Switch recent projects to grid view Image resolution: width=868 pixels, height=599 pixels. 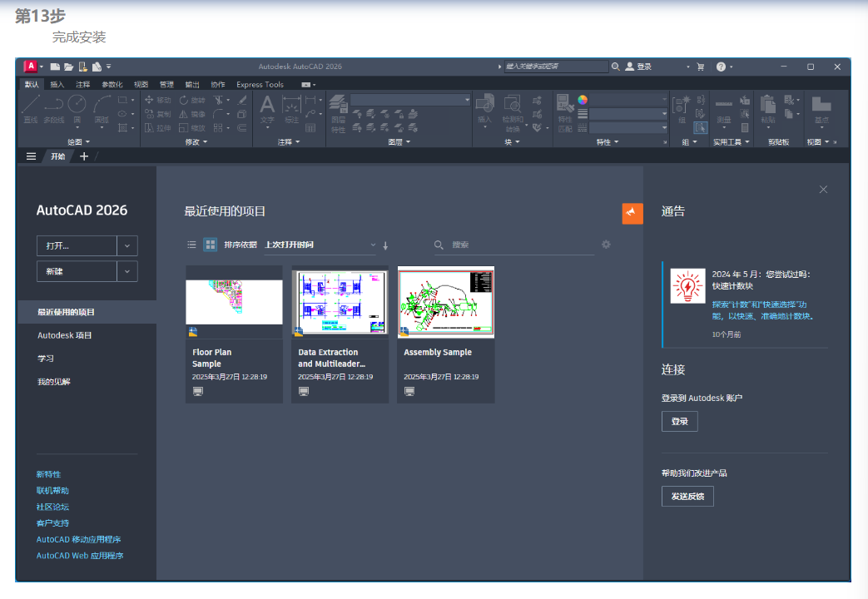210,245
